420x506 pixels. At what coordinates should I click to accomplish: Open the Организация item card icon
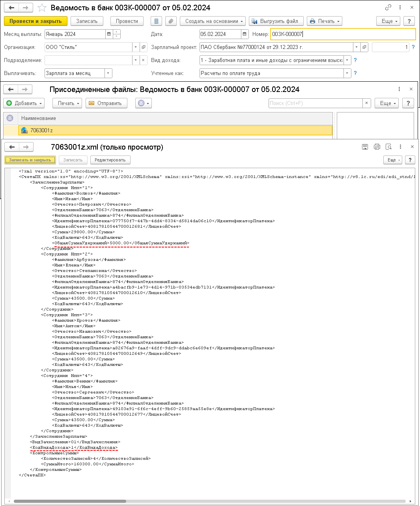click(144, 47)
